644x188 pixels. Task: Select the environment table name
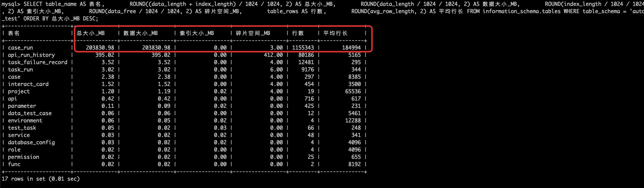click(x=25, y=121)
